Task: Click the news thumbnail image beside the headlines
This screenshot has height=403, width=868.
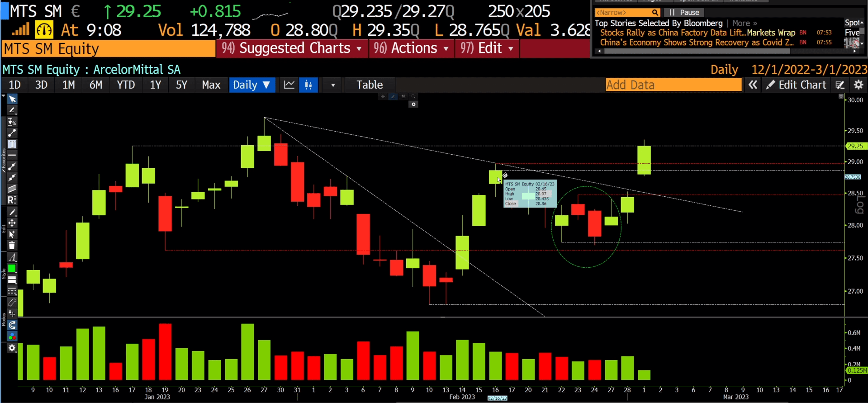Action: tap(852, 43)
